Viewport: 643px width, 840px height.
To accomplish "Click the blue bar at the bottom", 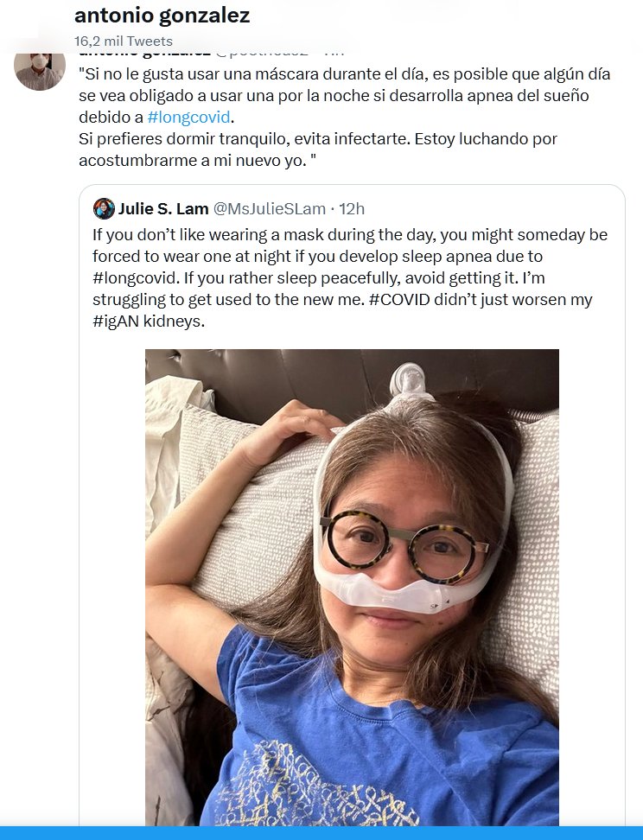I will [x=321, y=832].
